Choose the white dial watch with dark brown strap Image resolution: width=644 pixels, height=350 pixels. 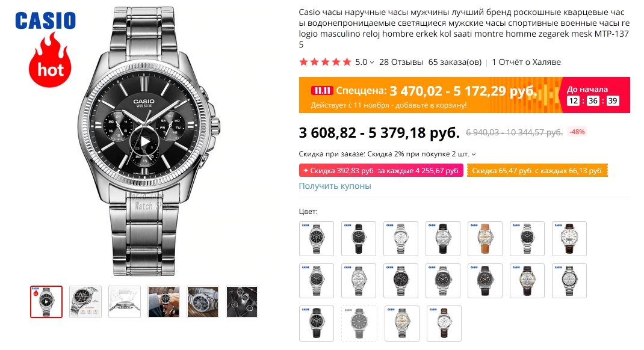(569, 239)
